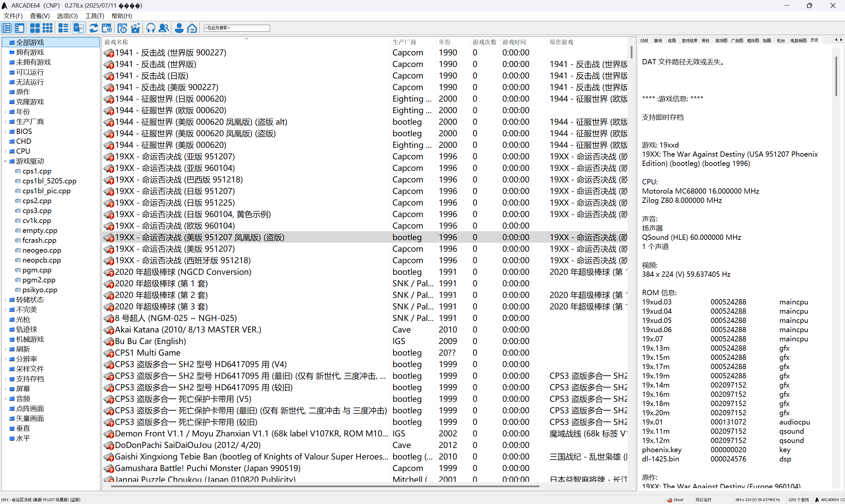
Task: Expand the CPU tree node
Action: [x=5, y=151]
